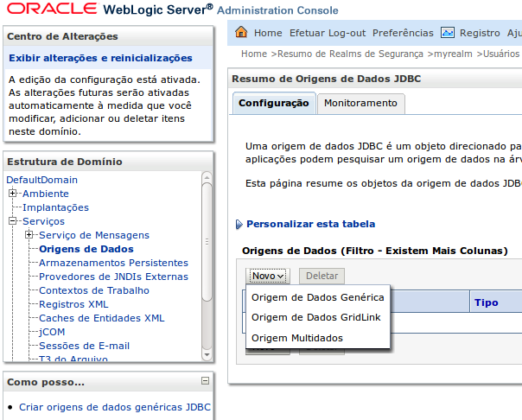Open jCOM tree item

(x=52, y=332)
